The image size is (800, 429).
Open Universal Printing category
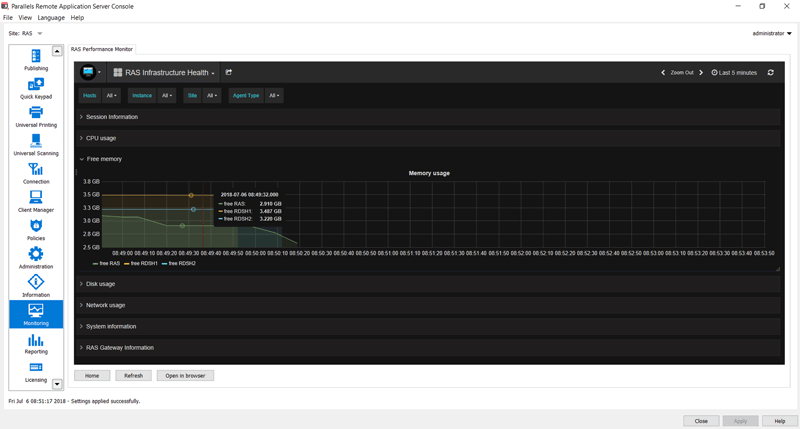(x=36, y=117)
